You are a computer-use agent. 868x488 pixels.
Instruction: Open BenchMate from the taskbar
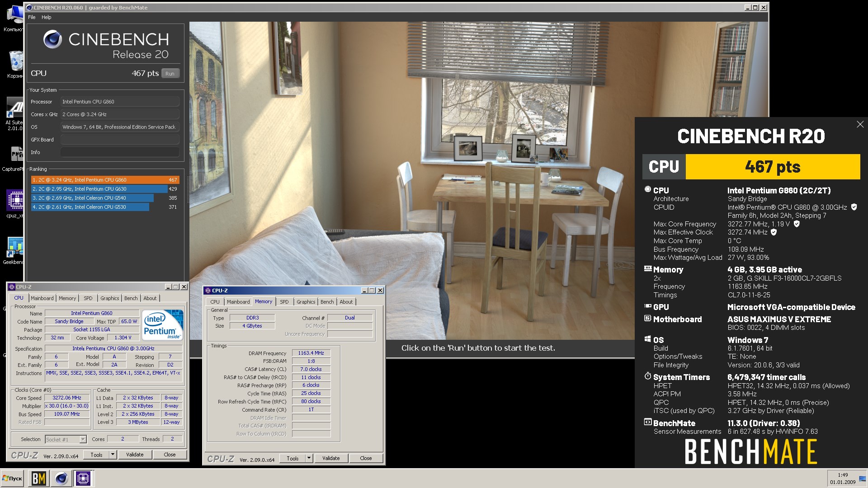[39, 478]
